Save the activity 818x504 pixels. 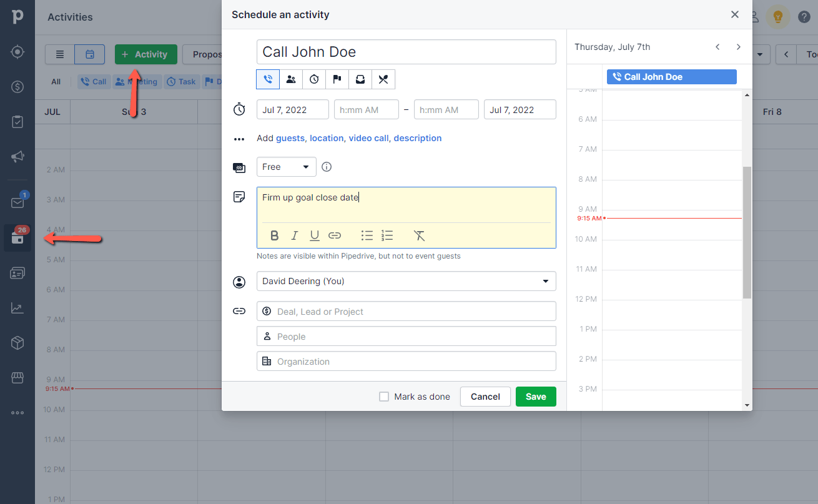point(536,397)
